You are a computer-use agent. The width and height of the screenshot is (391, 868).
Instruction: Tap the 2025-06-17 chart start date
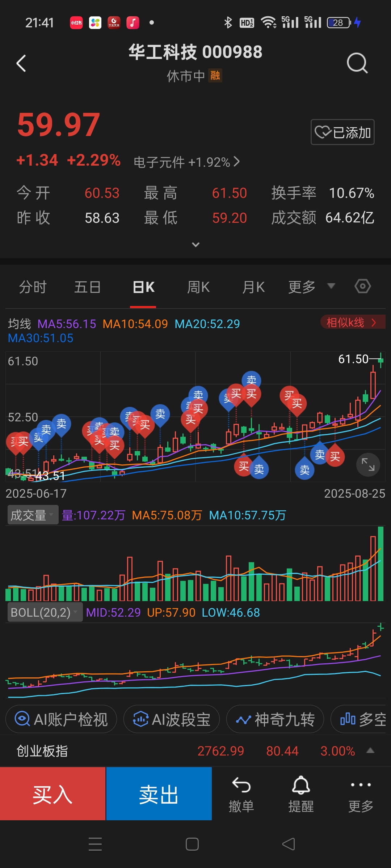(36, 493)
